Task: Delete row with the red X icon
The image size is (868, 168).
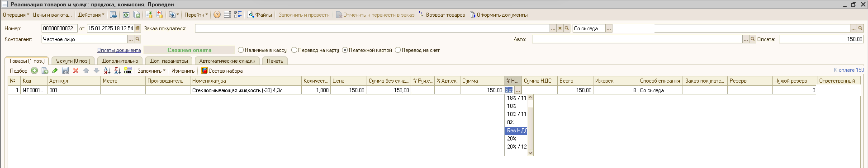Action: click(76, 71)
